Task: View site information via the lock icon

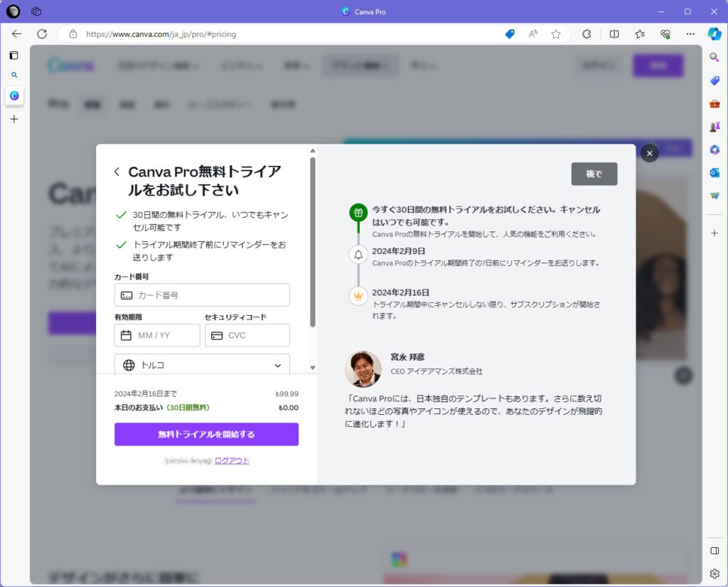Action: pyautogui.click(x=73, y=34)
